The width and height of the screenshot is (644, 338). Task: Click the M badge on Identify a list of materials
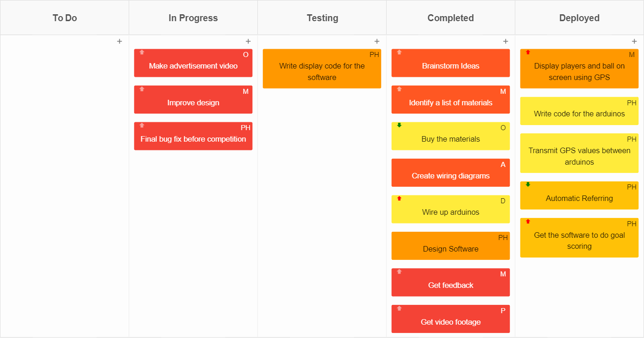[x=502, y=91]
